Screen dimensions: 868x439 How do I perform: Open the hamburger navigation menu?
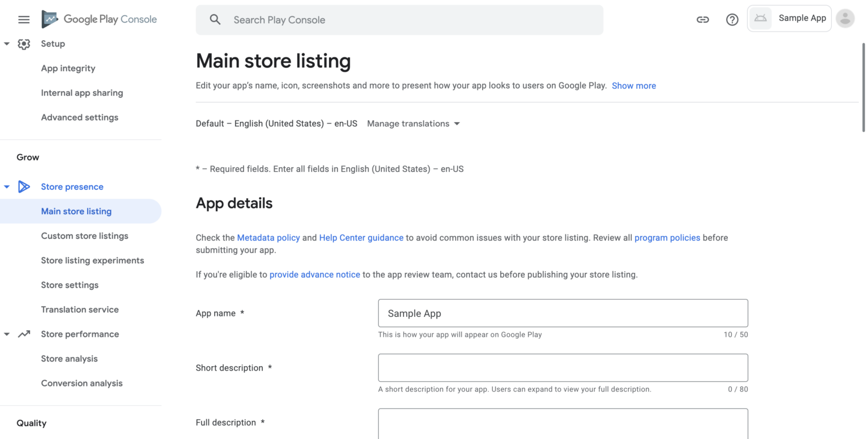24,20
